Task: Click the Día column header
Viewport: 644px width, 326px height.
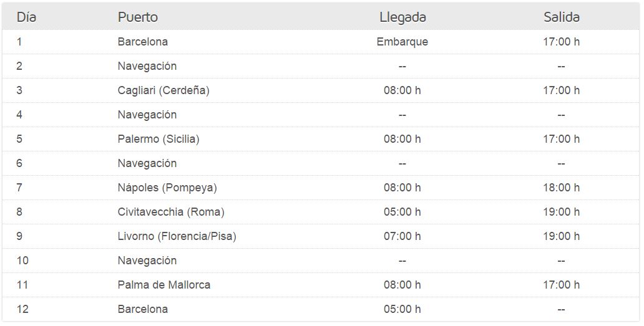Action: pyautogui.click(x=26, y=17)
